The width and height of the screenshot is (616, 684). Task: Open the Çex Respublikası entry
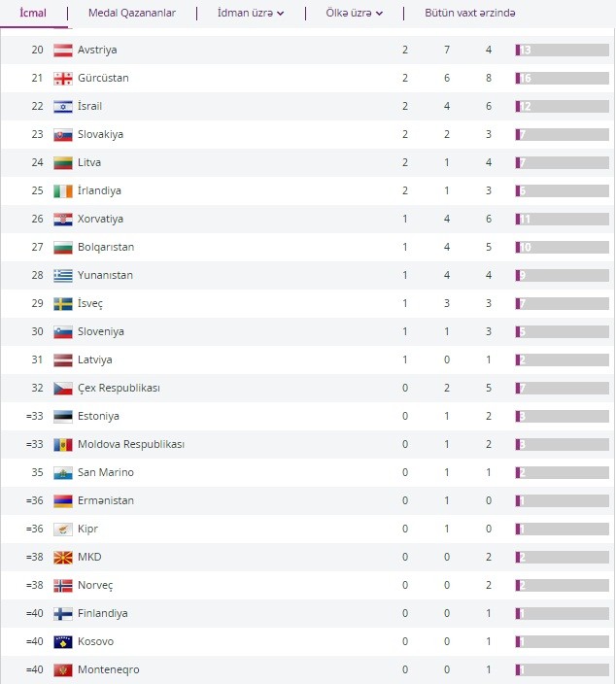119,388
